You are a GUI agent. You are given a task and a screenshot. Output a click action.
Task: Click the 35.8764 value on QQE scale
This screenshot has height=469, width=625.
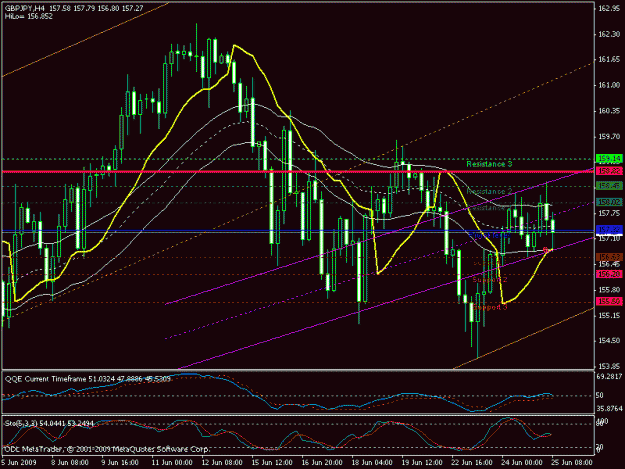pos(609,409)
